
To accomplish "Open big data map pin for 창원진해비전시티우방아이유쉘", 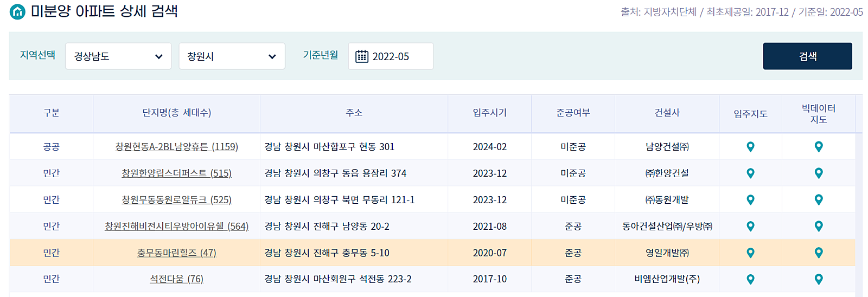I will [819, 227].
